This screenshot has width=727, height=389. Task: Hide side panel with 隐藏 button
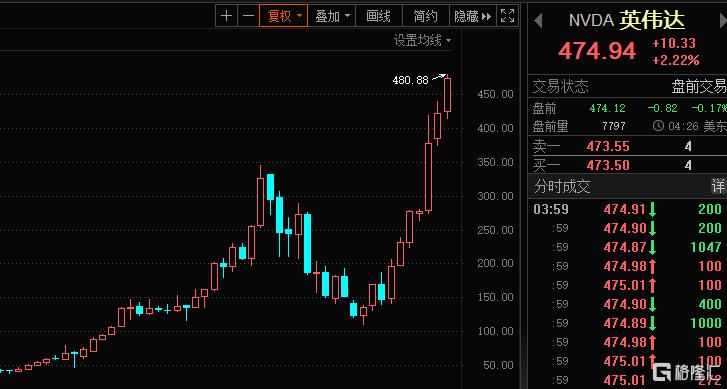point(472,16)
